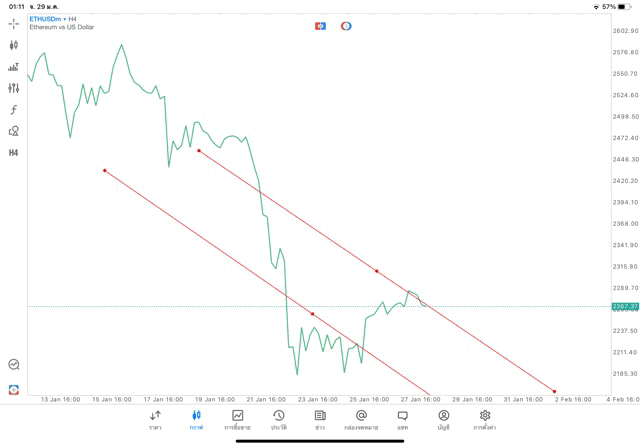Viewport: 640px width, 447px height.
Task: Open the ETHUSDm symbol dropdown
Action: click(x=46, y=18)
